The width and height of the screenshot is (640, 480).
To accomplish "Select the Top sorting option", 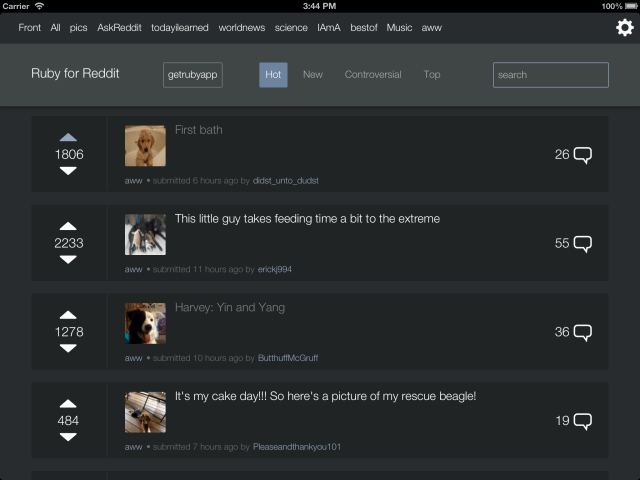I will coord(431,75).
